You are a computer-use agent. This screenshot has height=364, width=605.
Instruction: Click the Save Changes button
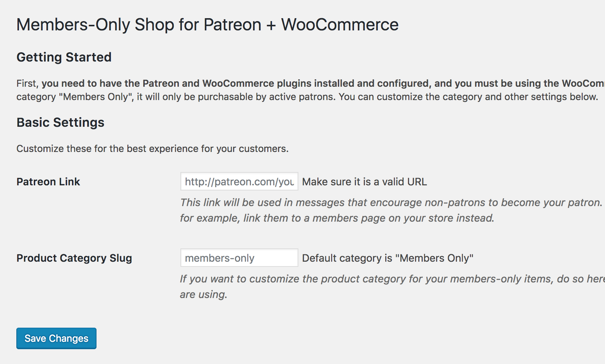point(56,338)
